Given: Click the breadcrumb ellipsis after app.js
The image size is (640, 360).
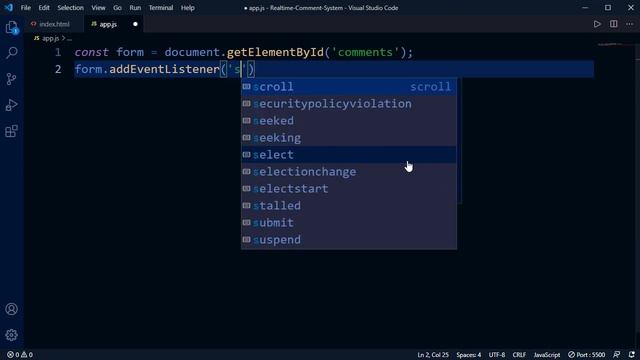Looking at the screenshot, I should (x=69, y=38).
